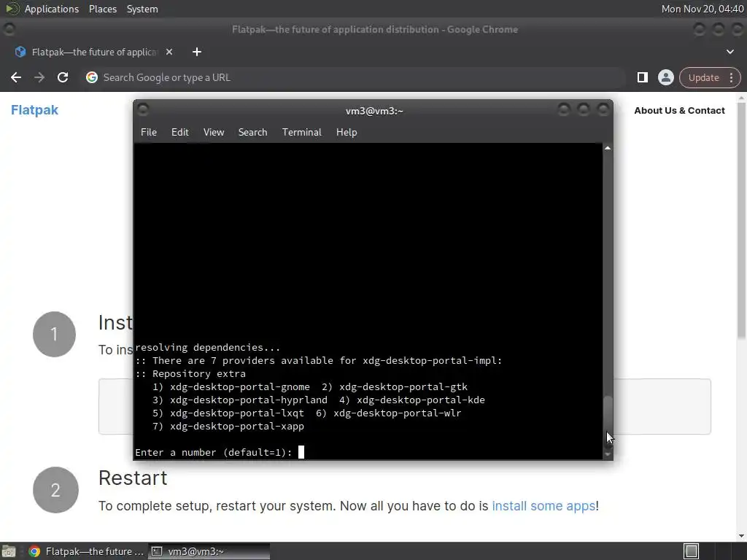Click show desktop icon in taskbar
Viewport: 747px width, 560px height.
point(9,551)
